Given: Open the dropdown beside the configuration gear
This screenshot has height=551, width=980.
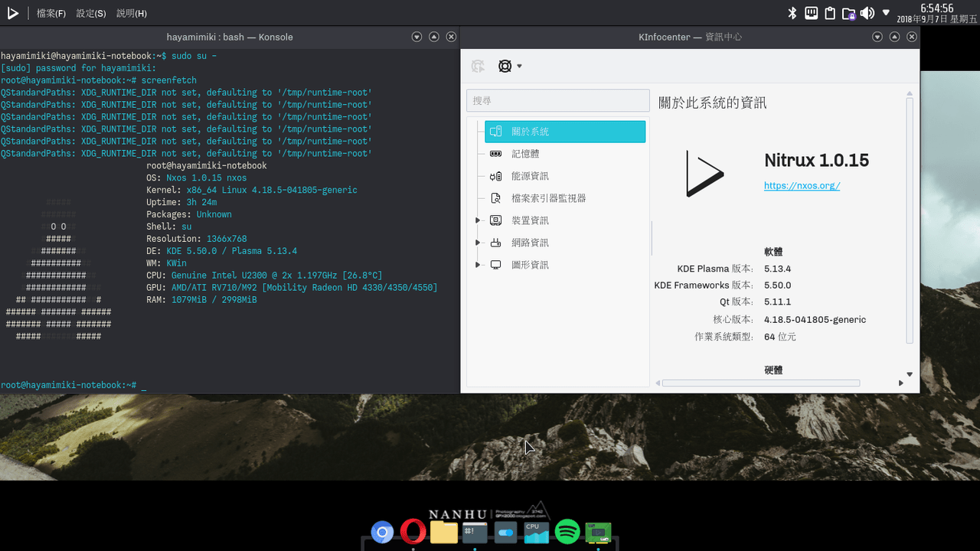Looking at the screenshot, I should point(518,66).
